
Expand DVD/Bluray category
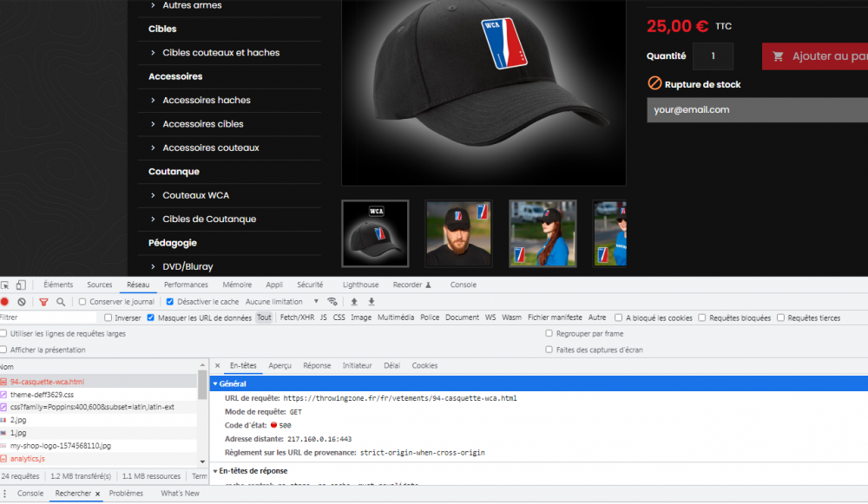click(153, 266)
